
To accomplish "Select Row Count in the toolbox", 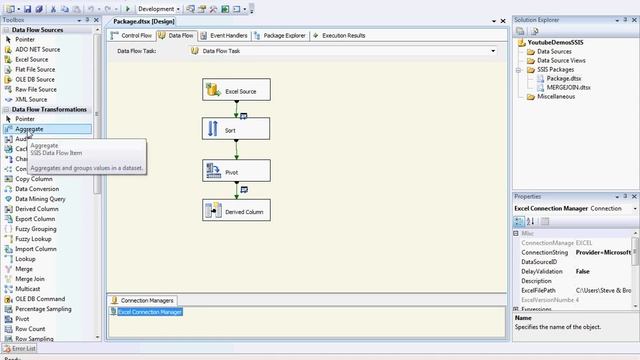I will click(30, 329).
